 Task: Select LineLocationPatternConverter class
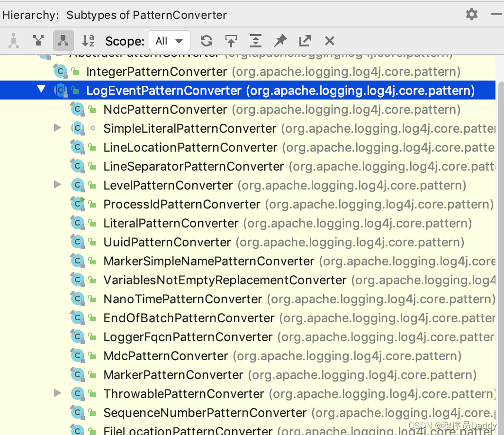pyautogui.click(x=190, y=147)
